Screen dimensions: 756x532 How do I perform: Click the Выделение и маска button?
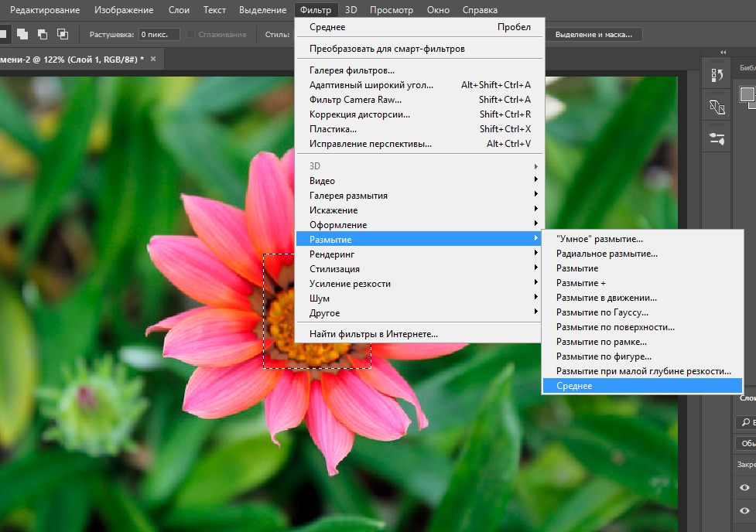[594, 34]
